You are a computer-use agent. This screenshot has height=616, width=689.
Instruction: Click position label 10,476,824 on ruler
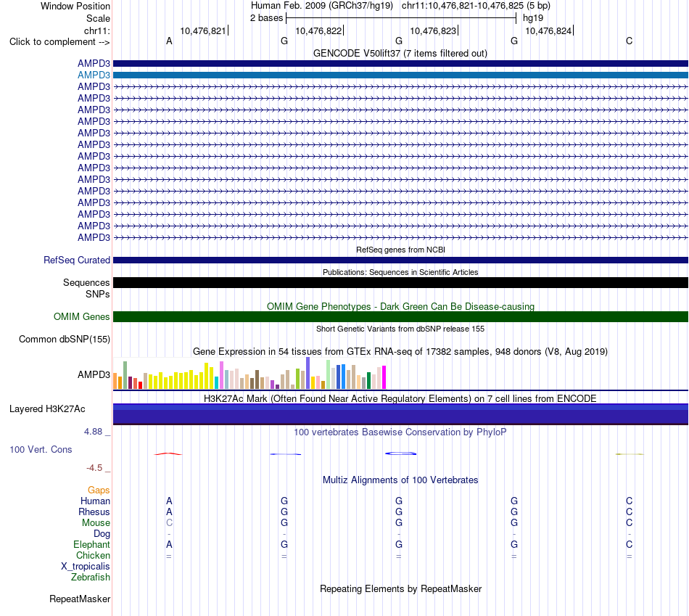point(548,30)
